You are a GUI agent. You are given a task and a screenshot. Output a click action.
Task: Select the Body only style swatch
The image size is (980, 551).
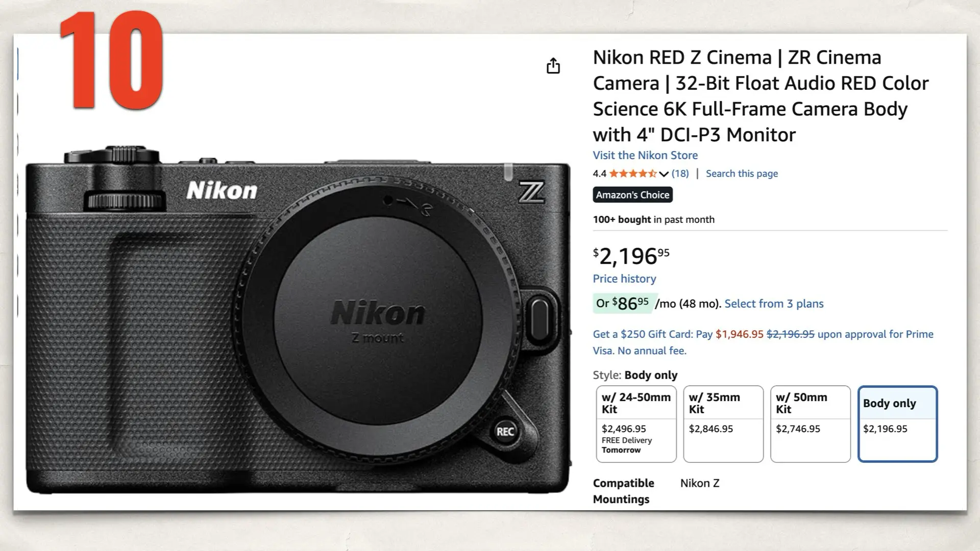(x=897, y=423)
